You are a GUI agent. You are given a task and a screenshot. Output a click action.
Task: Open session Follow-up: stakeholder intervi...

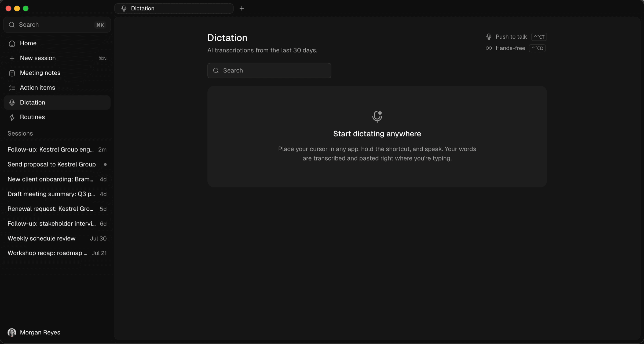[57, 224]
